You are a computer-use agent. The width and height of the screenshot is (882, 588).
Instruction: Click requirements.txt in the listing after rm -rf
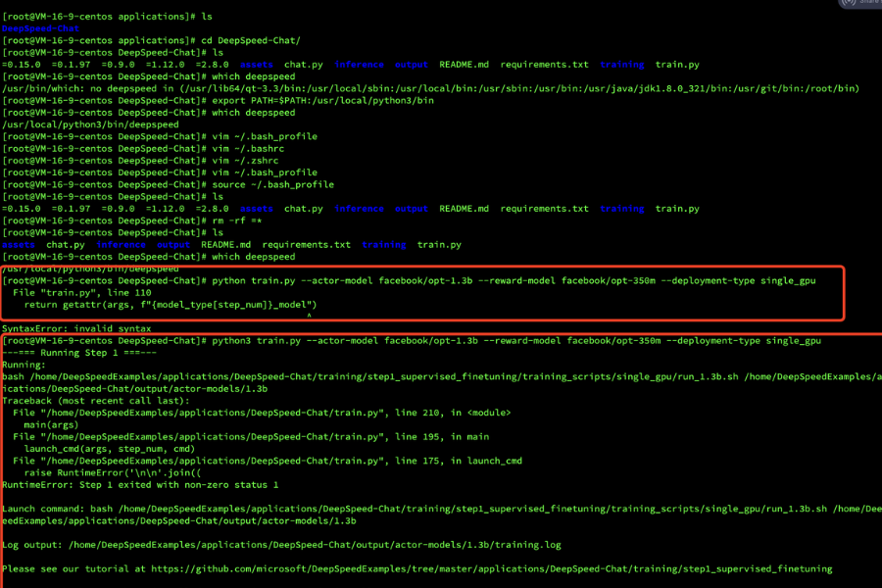click(306, 245)
